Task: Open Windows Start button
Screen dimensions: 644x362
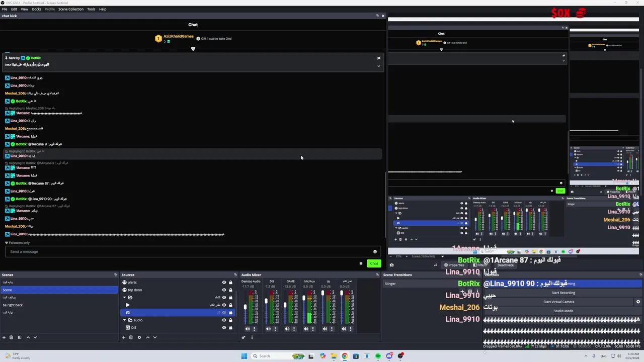Action: click(244, 356)
